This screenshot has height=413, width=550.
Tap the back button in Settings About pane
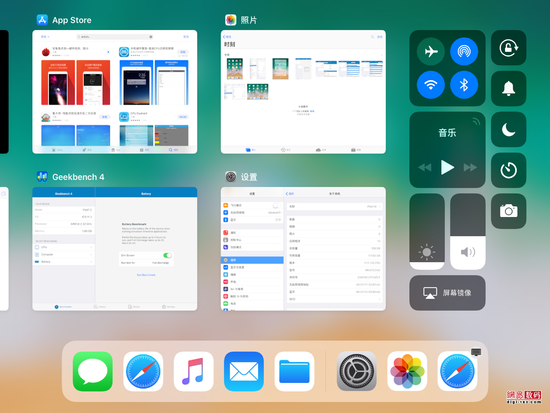(x=290, y=194)
